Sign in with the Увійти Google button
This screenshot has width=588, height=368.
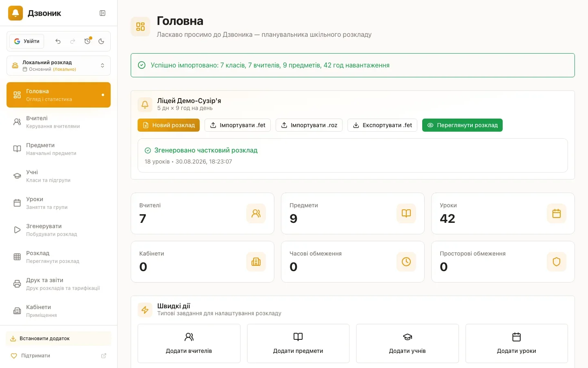pos(27,41)
